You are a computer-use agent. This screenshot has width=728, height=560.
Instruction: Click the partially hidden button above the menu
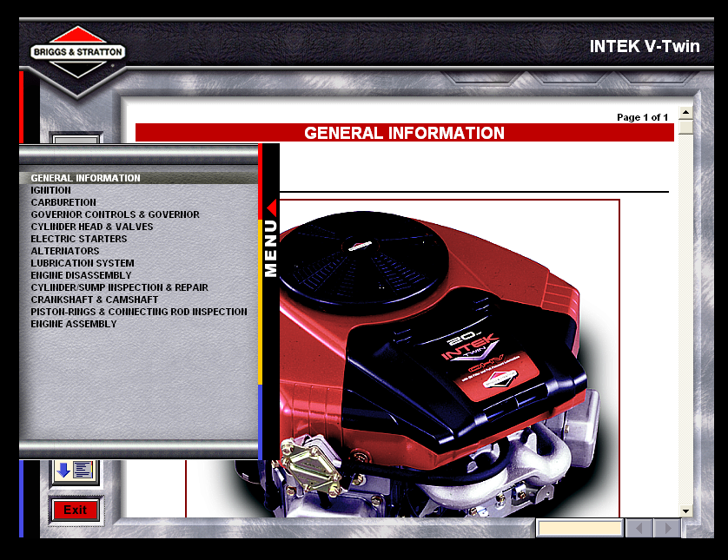click(x=76, y=138)
